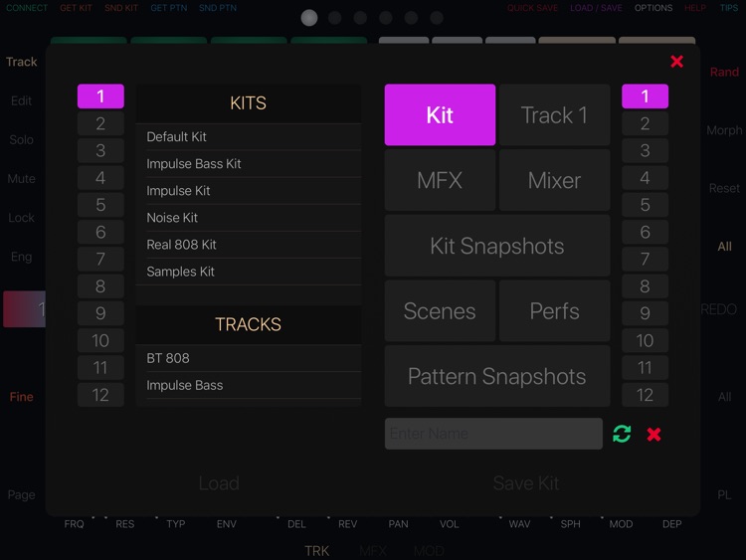
Task: Select slot 6 in the right number column
Action: point(645,232)
